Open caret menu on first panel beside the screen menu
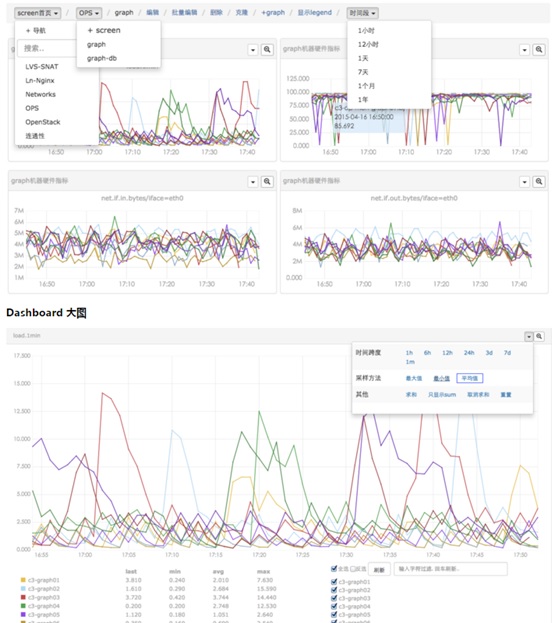Viewport: 554px width, 623px height. click(x=253, y=49)
